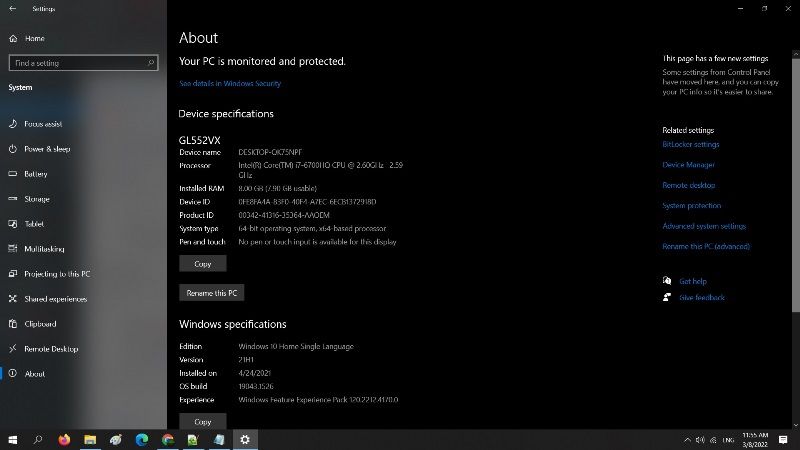
Task: Go back with the Settings back arrow
Action: [13, 9]
